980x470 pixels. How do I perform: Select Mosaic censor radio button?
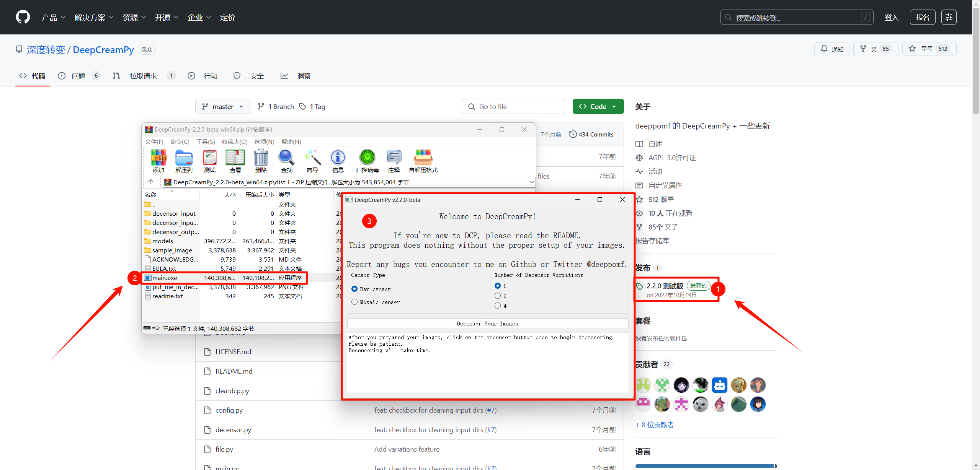pyautogui.click(x=354, y=302)
